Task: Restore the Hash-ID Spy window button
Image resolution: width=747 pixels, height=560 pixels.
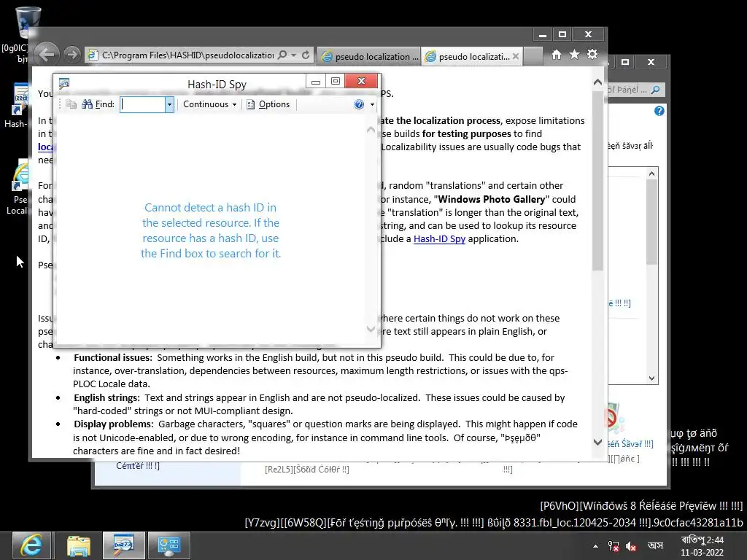Action: (x=336, y=81)
